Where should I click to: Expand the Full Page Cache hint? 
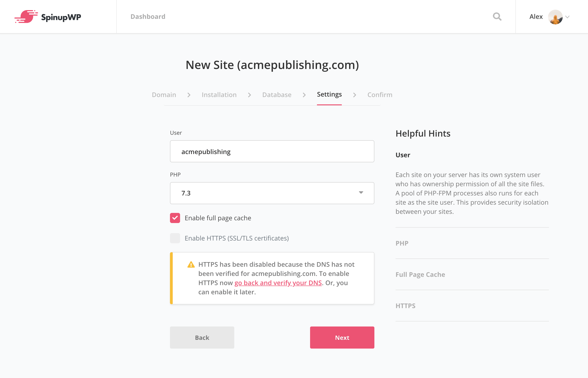(420, 275)
